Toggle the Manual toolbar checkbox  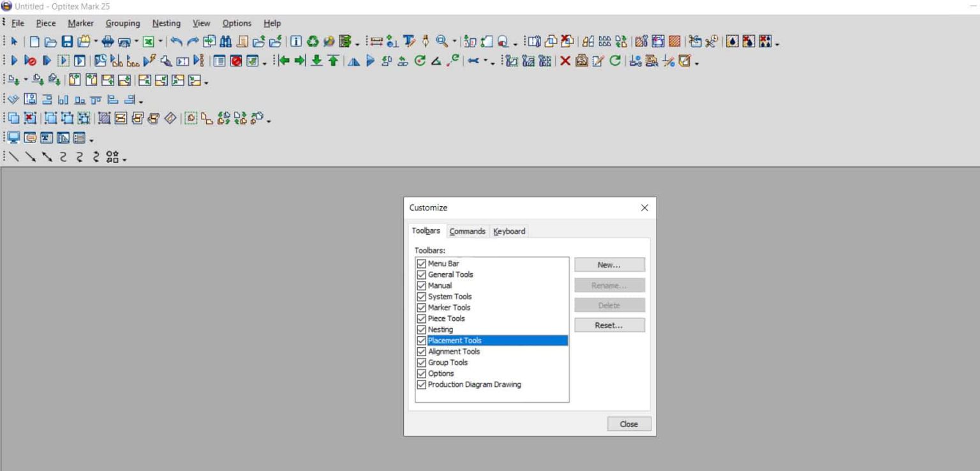[x=421, y=285]
